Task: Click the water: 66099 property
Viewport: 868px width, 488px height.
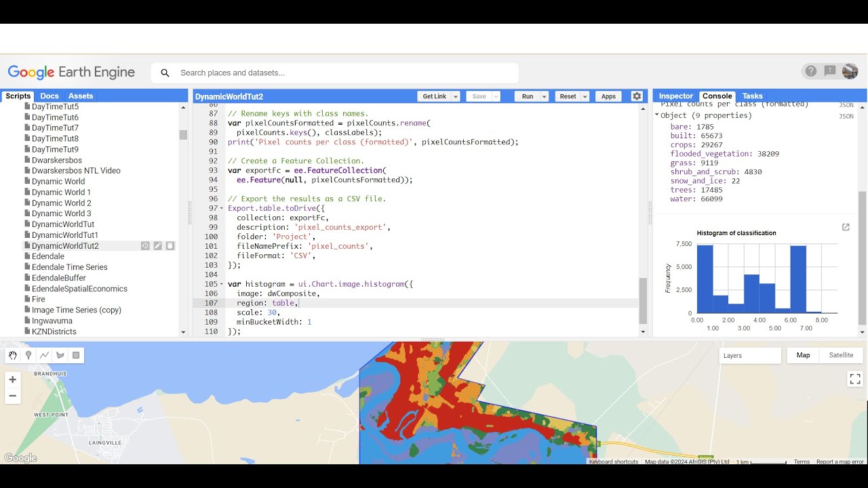Action: coord(696,199)
